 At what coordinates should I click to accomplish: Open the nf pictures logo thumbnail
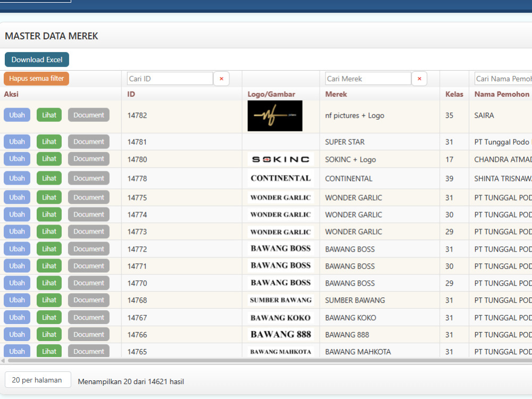pyautogui.click(x=275, y=115)
